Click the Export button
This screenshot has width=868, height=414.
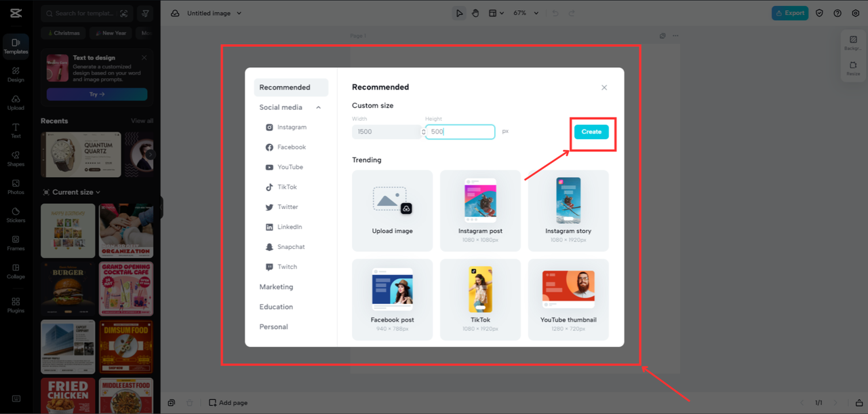point(790,13)
